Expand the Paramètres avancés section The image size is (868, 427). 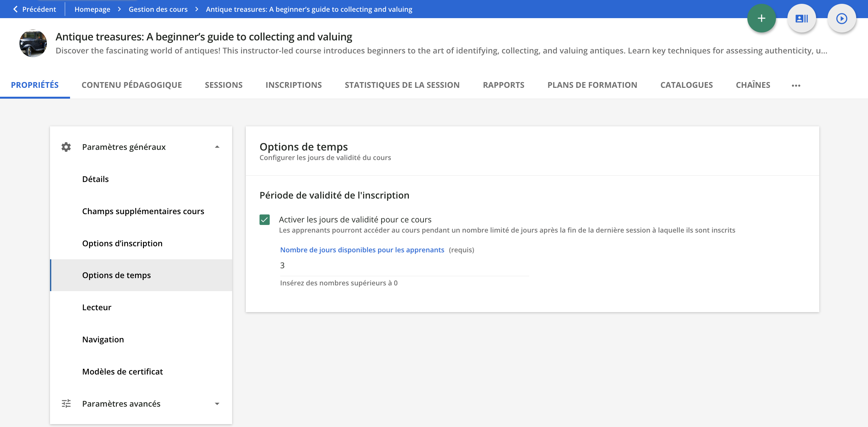(217, 403)
